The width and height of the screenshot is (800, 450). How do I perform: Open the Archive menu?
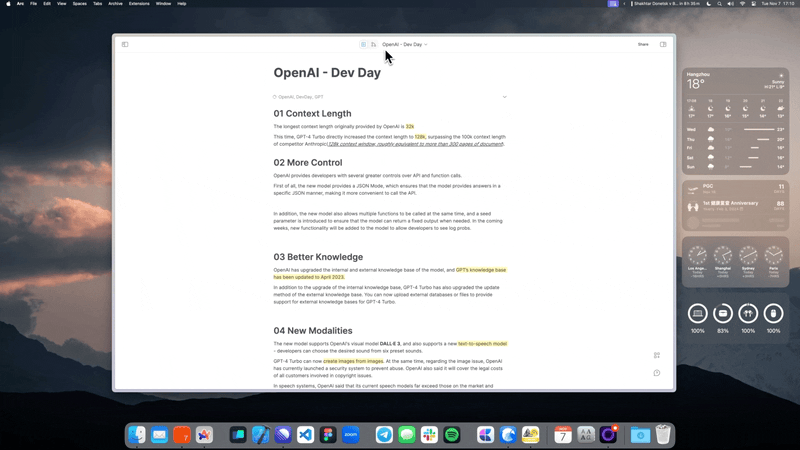115,4
